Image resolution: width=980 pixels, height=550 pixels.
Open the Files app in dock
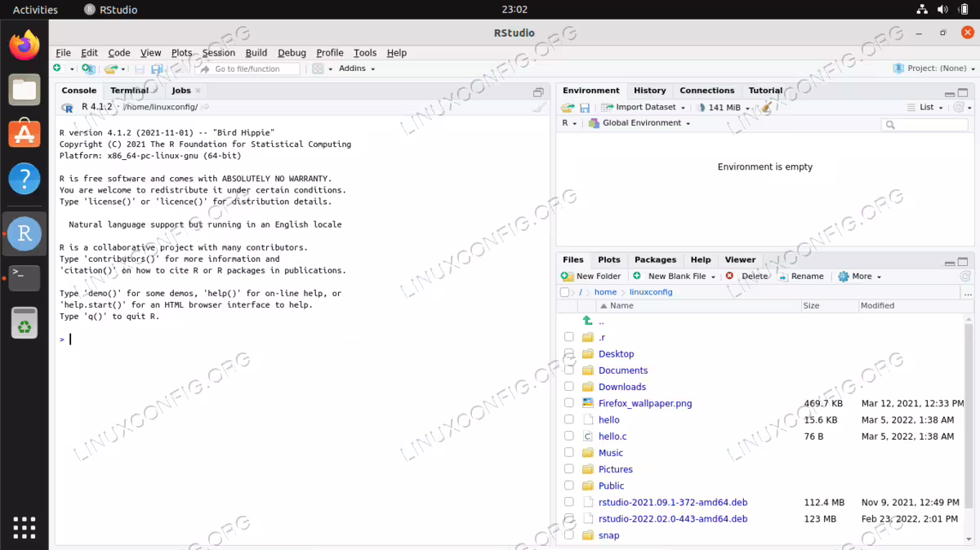click(24, 89)
